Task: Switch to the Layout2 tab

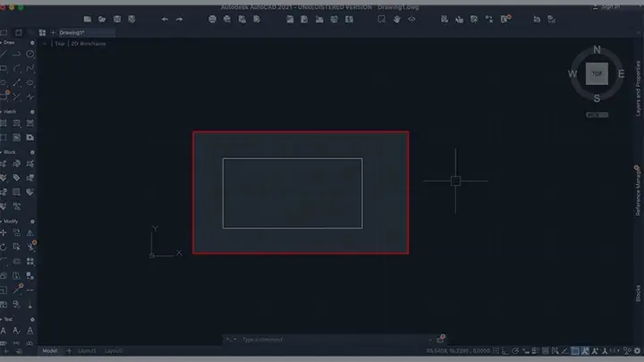Action: [x=114, y=351]
